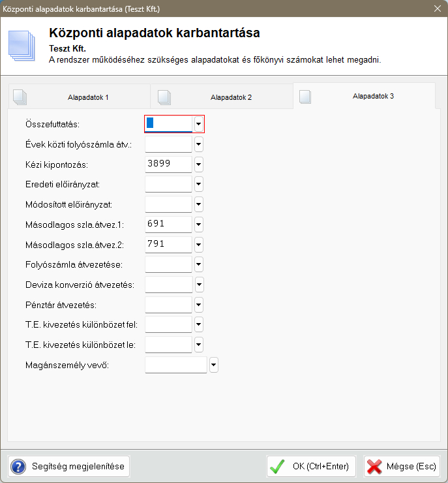This screenshot has height=483, width=448.
Task: Click the red X cancel icon
Action: point(374,467)
